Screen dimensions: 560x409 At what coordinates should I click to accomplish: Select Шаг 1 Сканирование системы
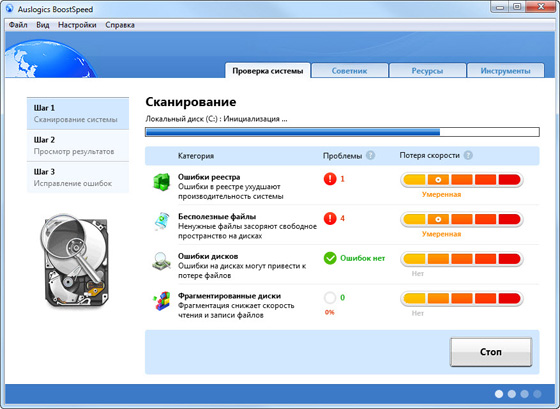[x=78, y=114]
